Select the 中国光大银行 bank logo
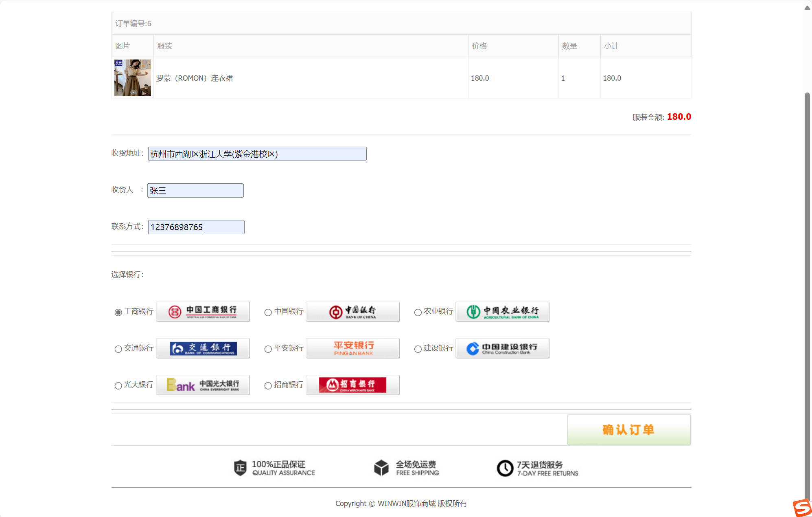This screenshot has height=517, width=812. 203,385
